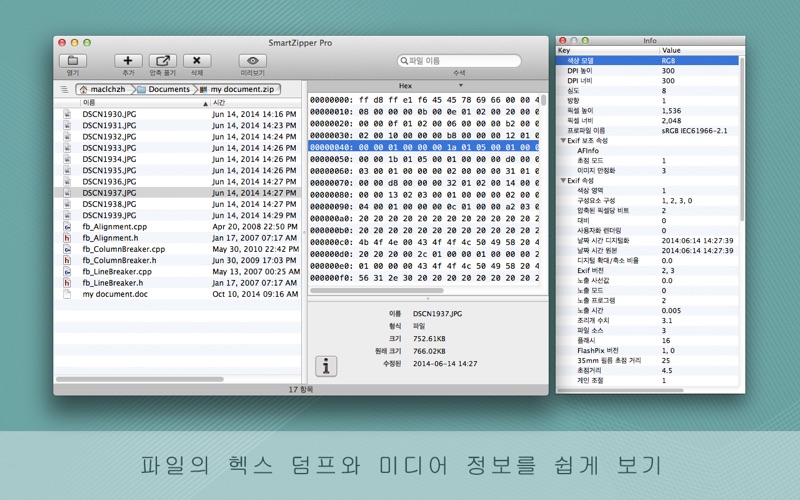Go to maclchzh home in breadcrumb

tap(103, 89)
